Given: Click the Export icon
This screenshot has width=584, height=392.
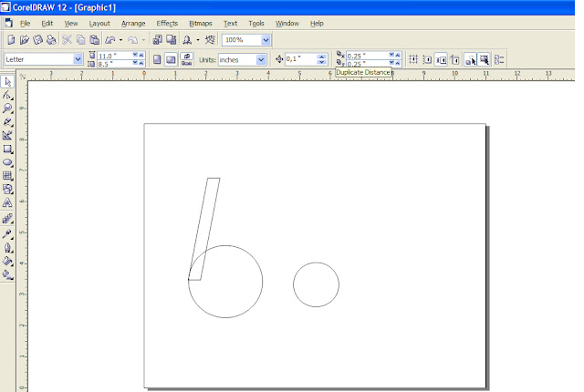Looking at the screenshot, I should (172, 39).
